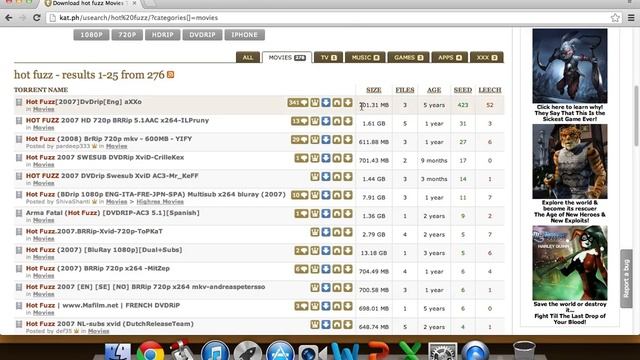Bookmark page with the star icon
640x360 pixels.
[615, 18]
